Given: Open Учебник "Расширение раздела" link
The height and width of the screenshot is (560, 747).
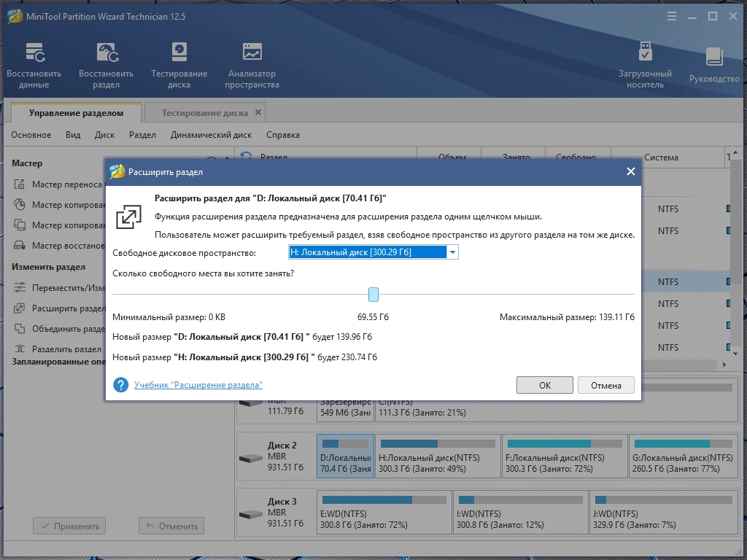Looking at the screenshot, I should 198,385.
